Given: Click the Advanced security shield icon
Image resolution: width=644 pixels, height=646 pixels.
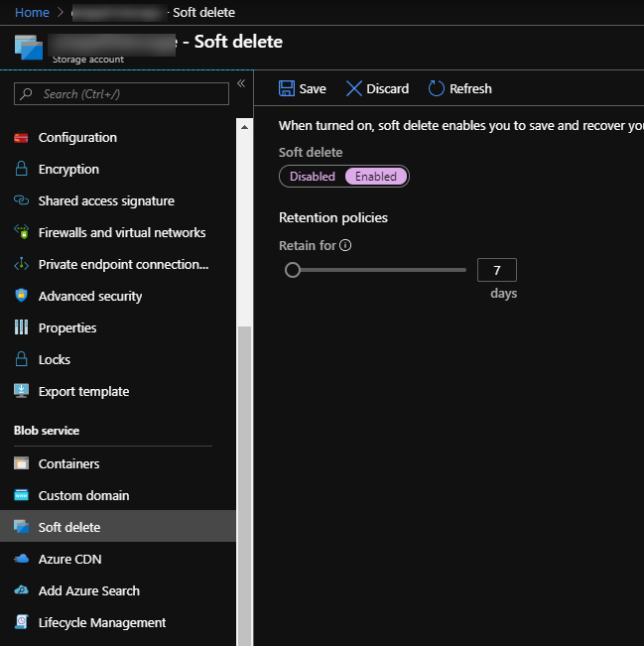Looking at the screenshot, I should tap(22, 297).
